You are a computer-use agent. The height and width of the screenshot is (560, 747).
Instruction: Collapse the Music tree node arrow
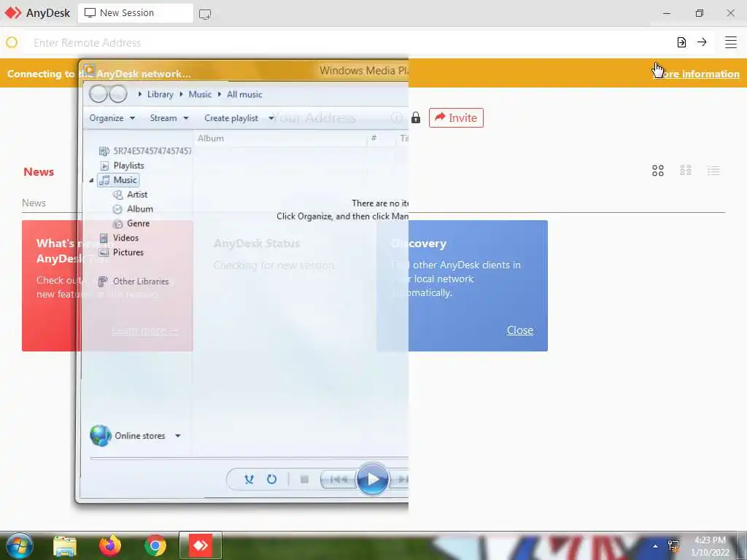(91, 180)
